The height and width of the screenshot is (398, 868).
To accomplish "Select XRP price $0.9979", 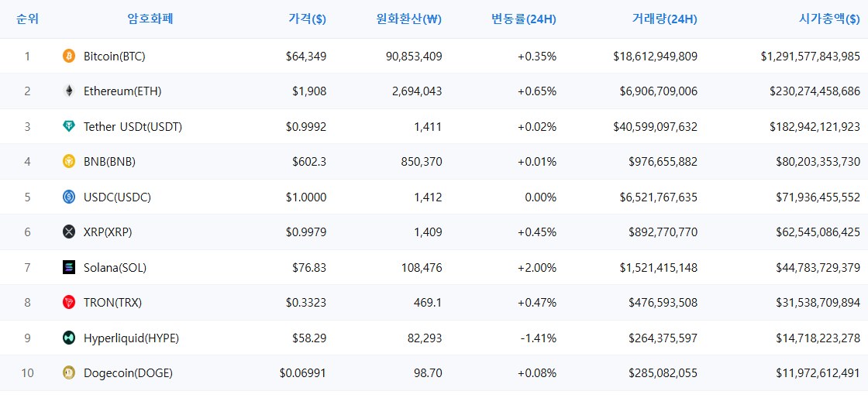I will tap(306, 232).
